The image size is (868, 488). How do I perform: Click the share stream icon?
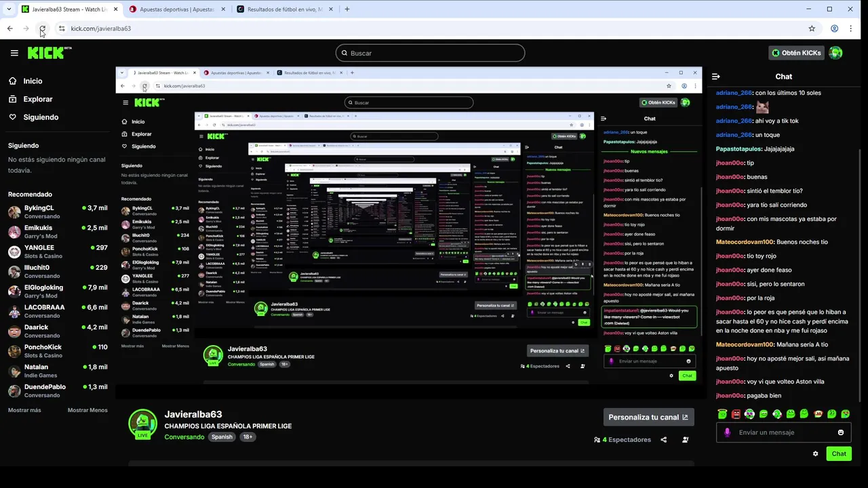663,439
